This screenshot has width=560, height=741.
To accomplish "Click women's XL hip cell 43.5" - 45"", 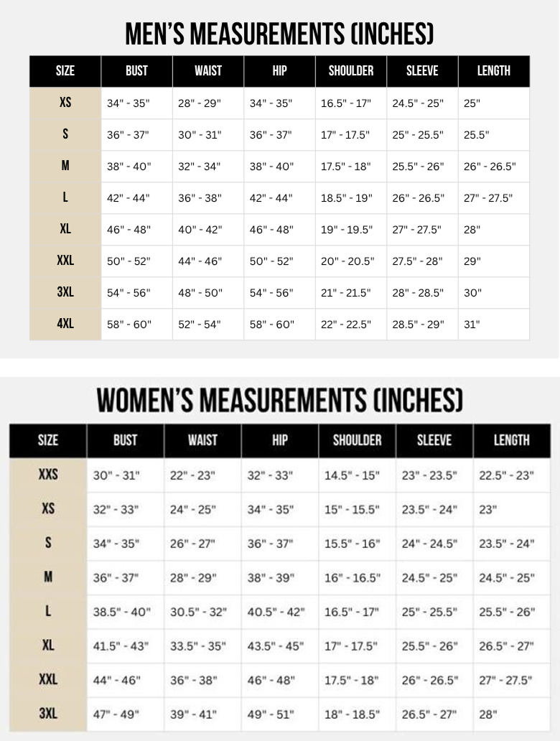I will (x=276, y=646).
